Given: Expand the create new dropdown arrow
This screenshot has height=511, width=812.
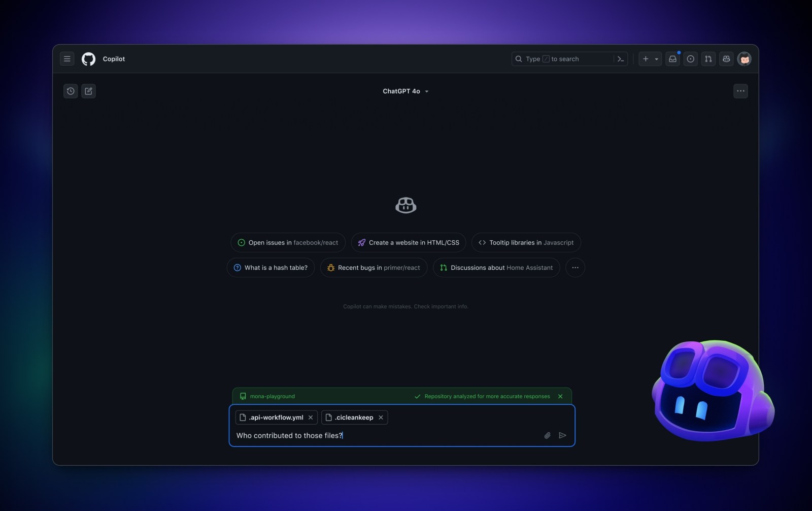Looking at the screenshot, I should click(656, 58).
